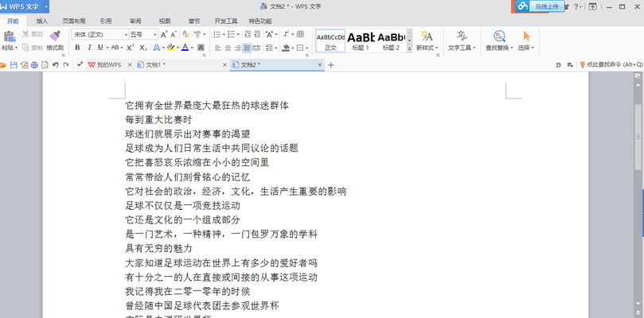Toggle Bold formatting
This screenshot has width=644, height=318.
pyautogui.click(x=77, y=48)
